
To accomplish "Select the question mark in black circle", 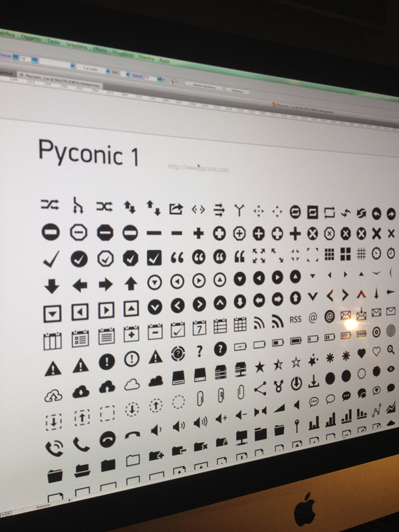I will pyautogui.click(x=220, y=348).
